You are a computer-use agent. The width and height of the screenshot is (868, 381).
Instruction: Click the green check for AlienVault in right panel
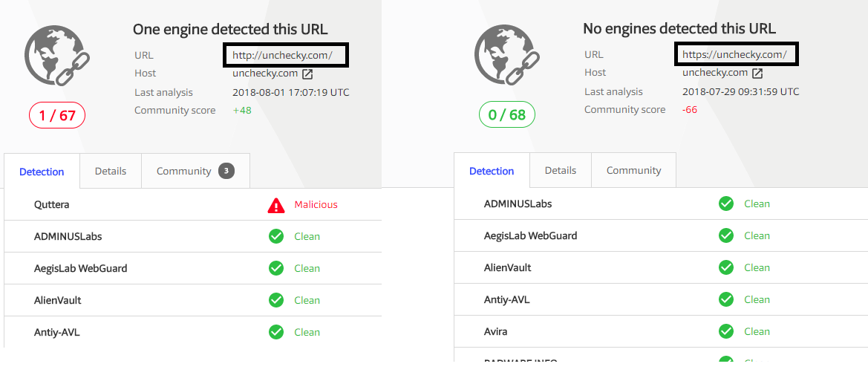pos(725,267)
